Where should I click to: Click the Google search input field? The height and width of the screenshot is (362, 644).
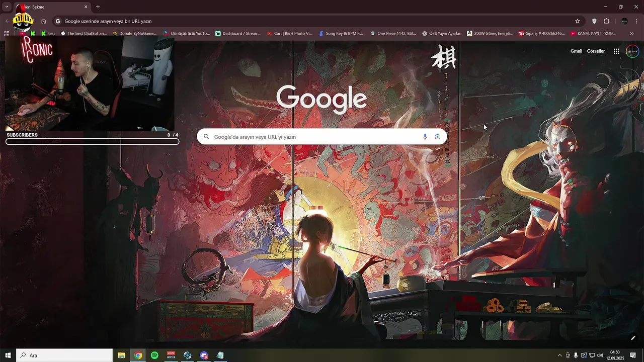click(322, 137)
